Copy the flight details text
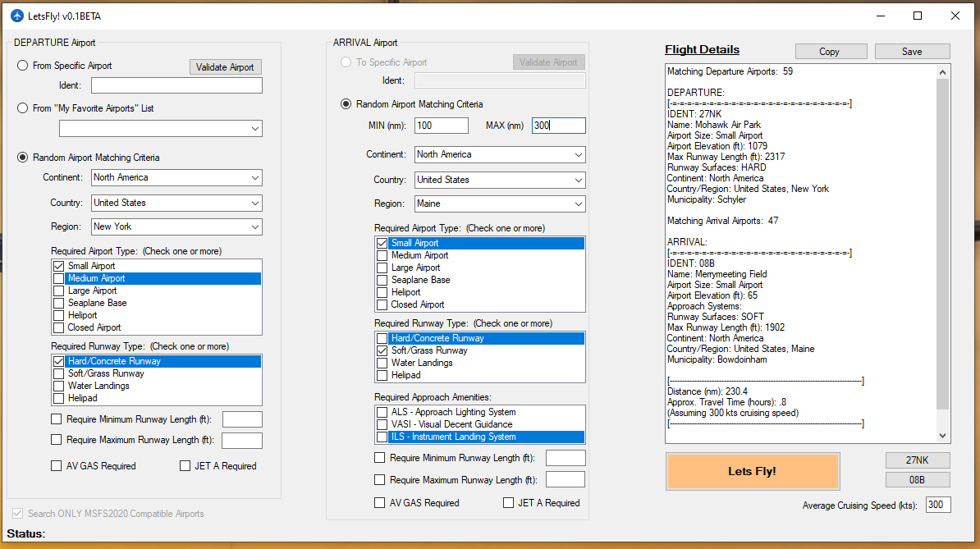This screenshot has width=980, height=549. [829, 52]
